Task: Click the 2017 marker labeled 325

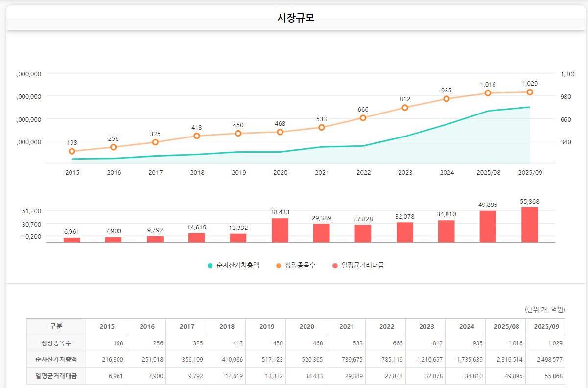Action: point(155,142)
